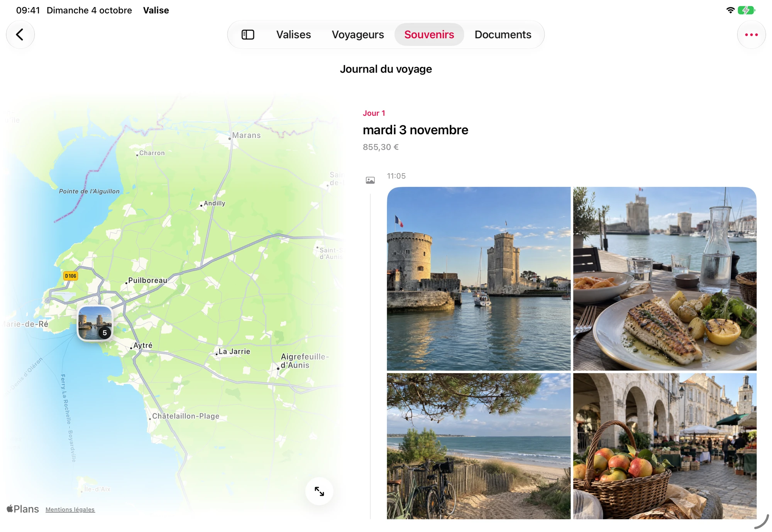Click La Jarrie on the map
Image resolution: width=772 pixels, height=532 pixels.
click(234, 351)
